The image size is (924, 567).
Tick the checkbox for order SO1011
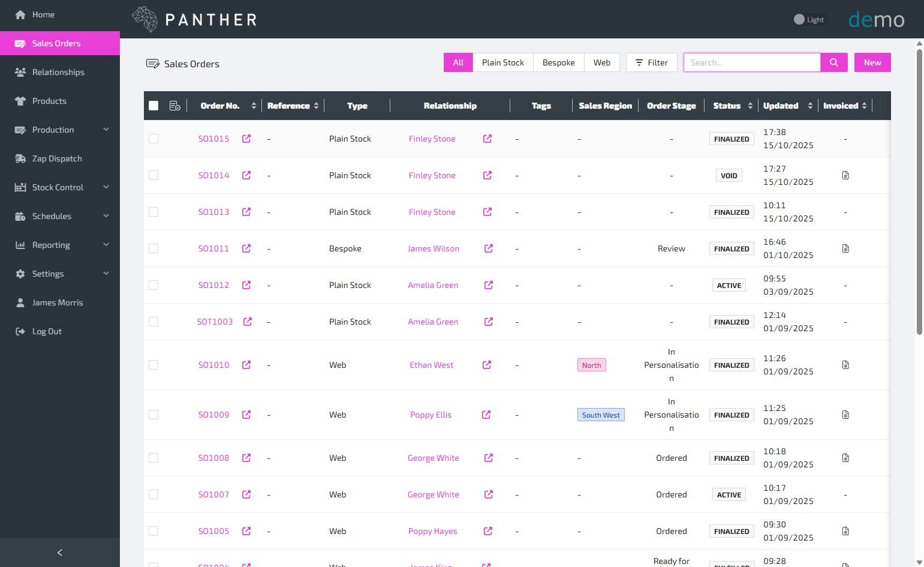click(x=154, y=248)
